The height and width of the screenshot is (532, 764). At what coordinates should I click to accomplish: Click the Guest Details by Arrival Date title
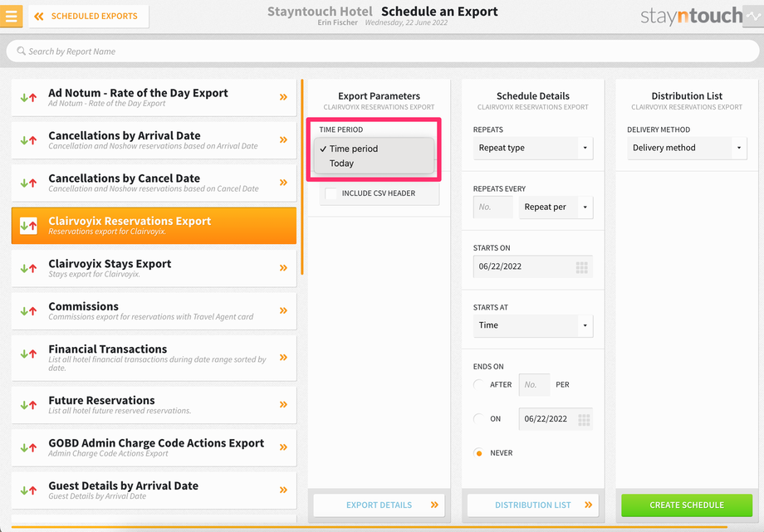pyautogui.click(x=123, y=486)
